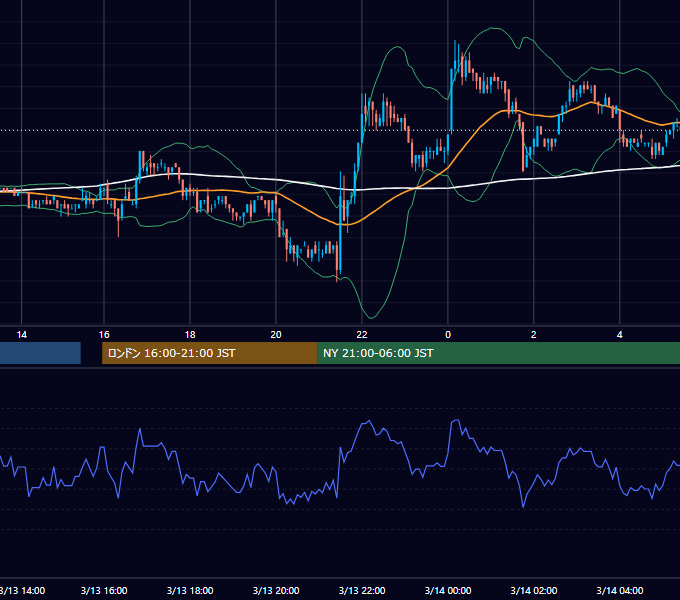Click the 3/13 22:00 date label
The height and width of the screenshot is (600, 680).
[362, 590]
